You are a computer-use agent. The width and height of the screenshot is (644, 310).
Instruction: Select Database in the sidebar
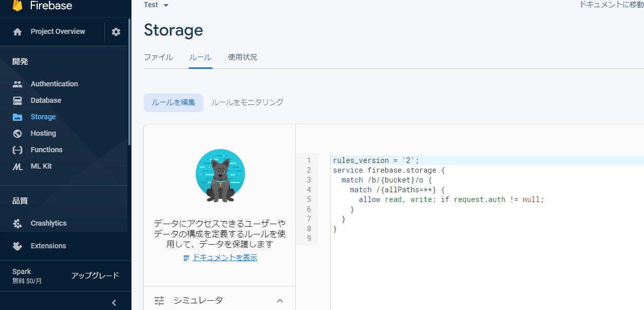coord(45,100)
